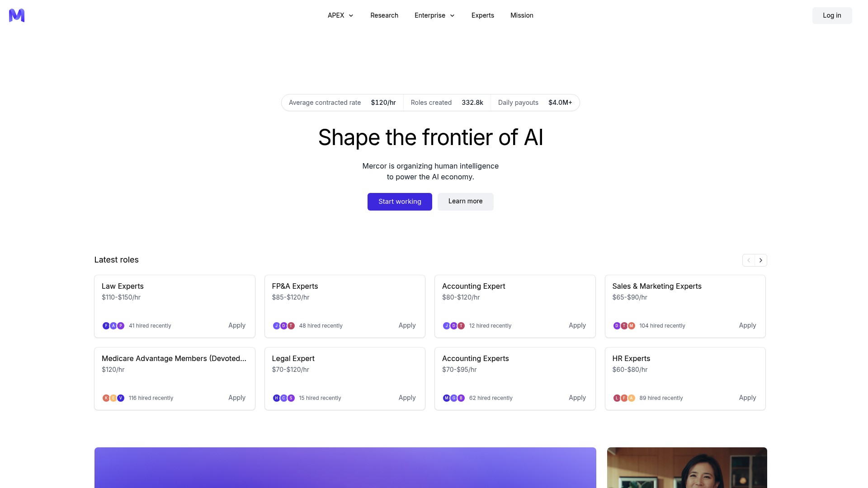Open the Research page
The height and width of the screenshot is (488, 868).
tap(384, 15)
